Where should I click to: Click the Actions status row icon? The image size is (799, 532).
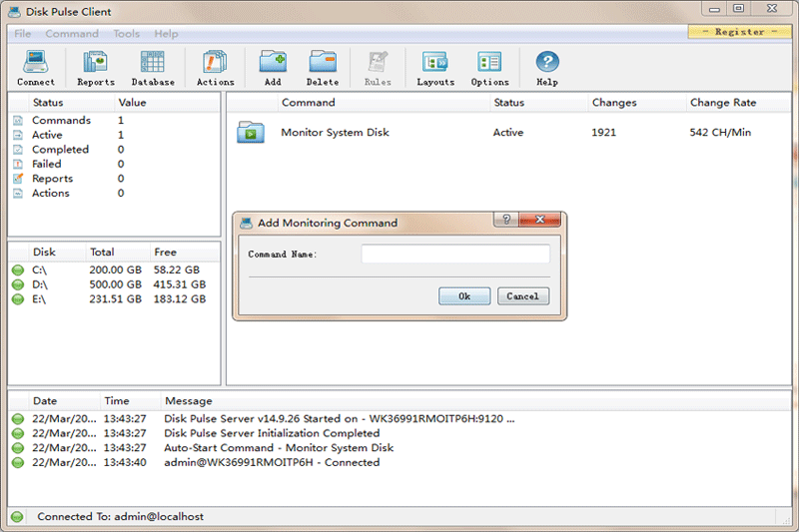coord(18,193)
